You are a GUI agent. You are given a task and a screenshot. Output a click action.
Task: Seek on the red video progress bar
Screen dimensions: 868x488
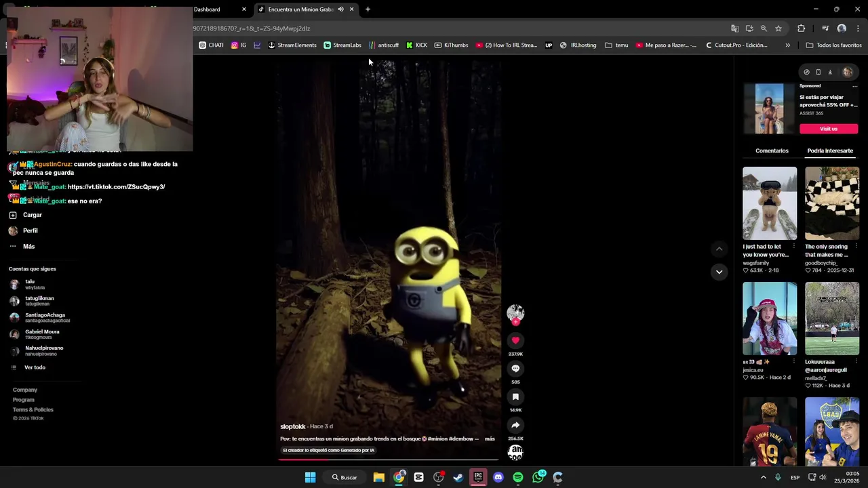pyautogui.click(x=388, y=460)
